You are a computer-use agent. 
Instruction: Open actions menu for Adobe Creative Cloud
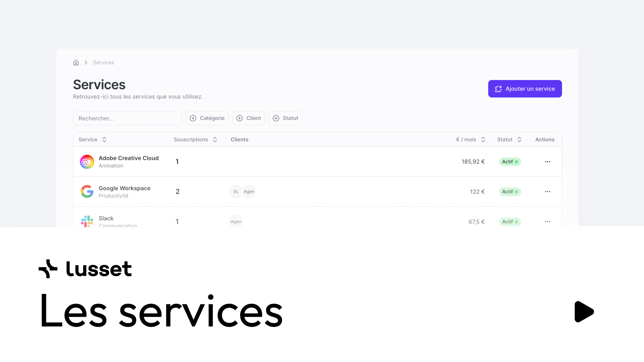coord(547,162)
